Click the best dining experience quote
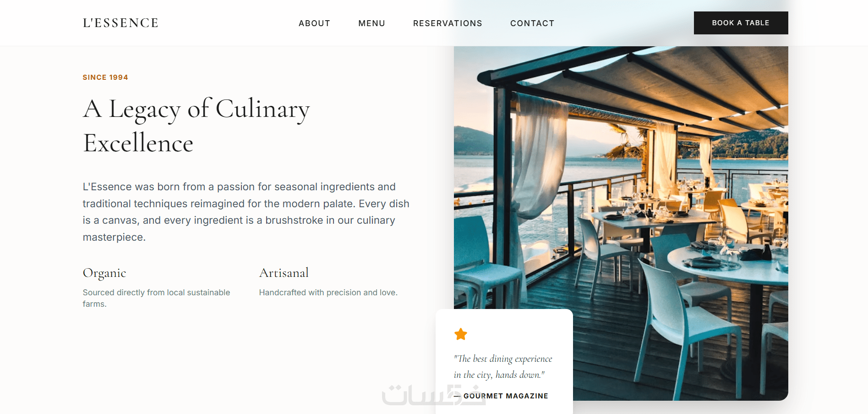868x414 pixels. [503, 366]
